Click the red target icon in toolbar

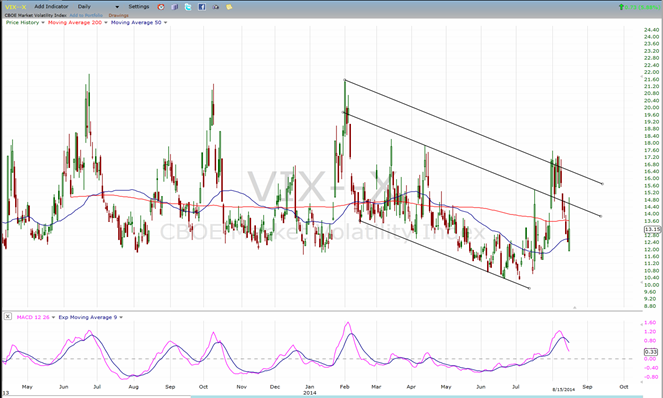pos(161,7)
